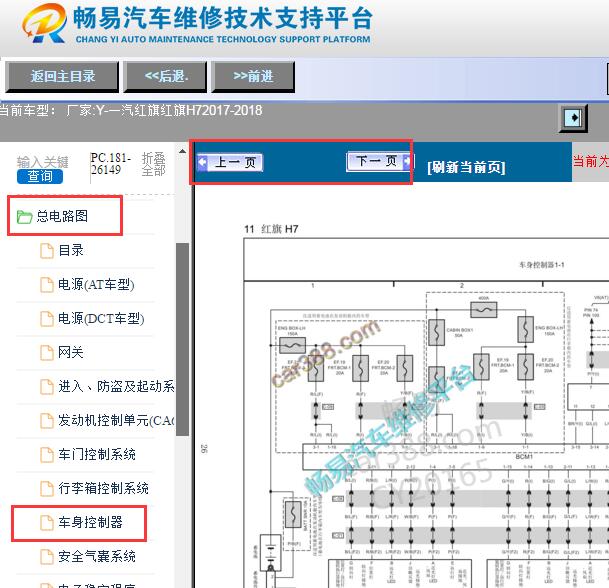Click the sidebar vertical scrollbar thumb
Image resolution: width=609 pixels, height=588 pixels.
182,339
